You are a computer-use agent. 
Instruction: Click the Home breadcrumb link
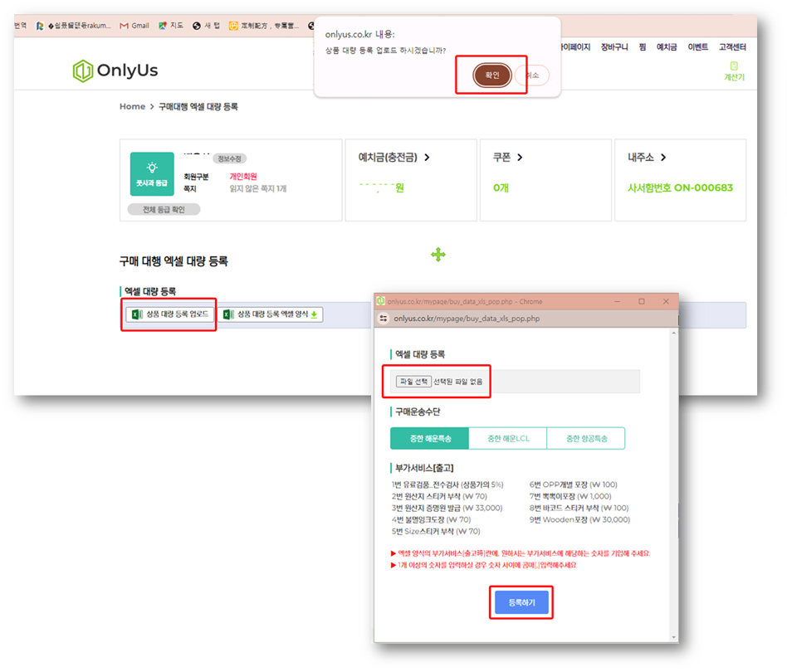click(132, 107)
